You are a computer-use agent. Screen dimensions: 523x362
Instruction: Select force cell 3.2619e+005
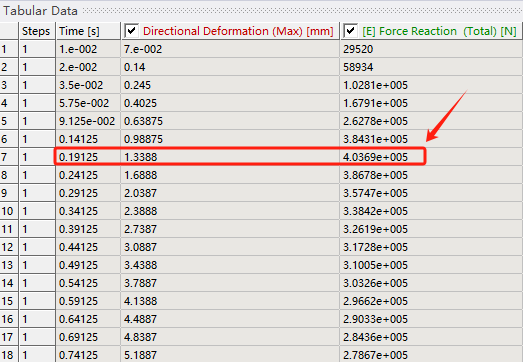(432, 230)
